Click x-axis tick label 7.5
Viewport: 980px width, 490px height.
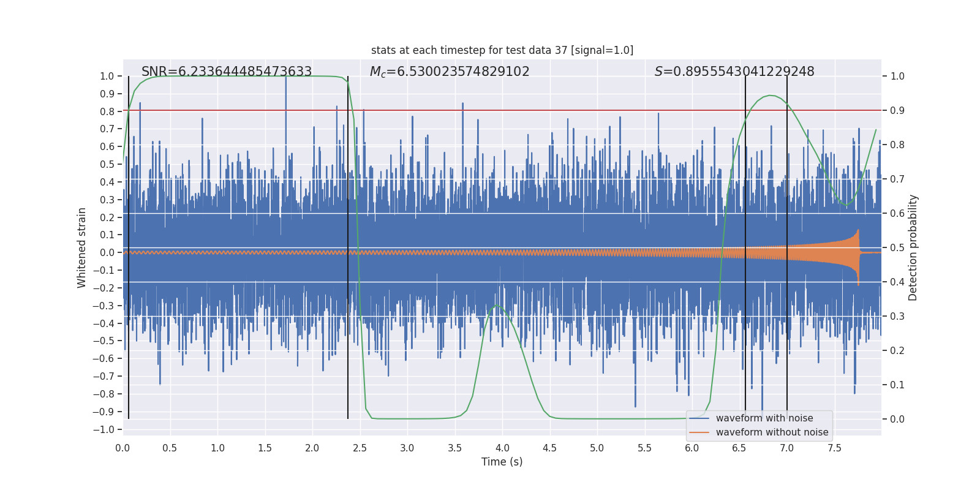[834, 448]
